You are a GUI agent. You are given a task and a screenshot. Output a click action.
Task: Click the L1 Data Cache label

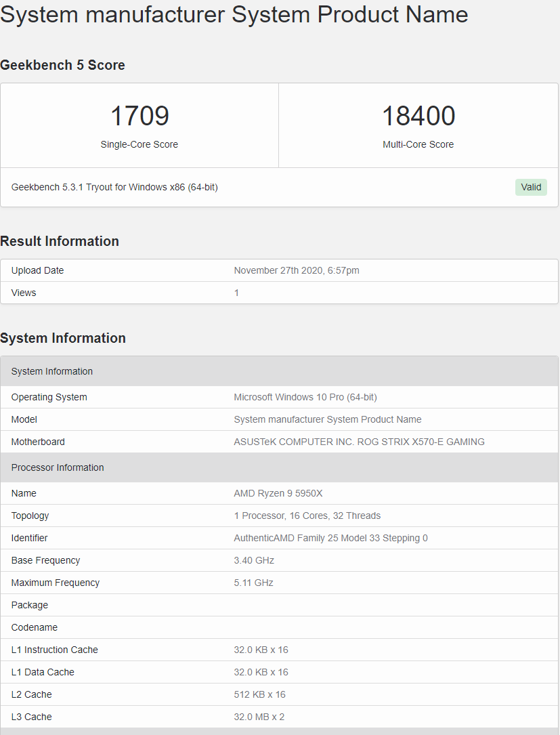click(x=43, y=672)
